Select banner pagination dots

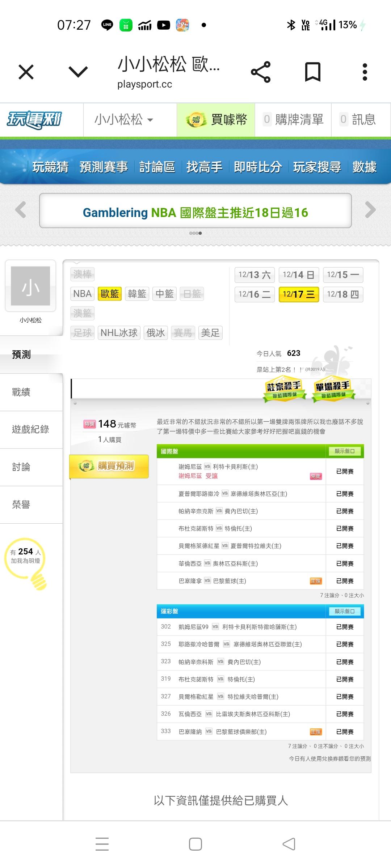tap(195, 233)
